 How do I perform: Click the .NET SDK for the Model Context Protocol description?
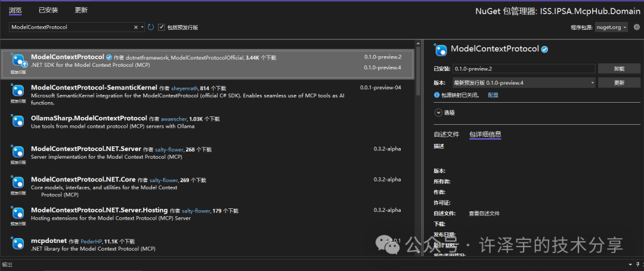tap(91, 65)
